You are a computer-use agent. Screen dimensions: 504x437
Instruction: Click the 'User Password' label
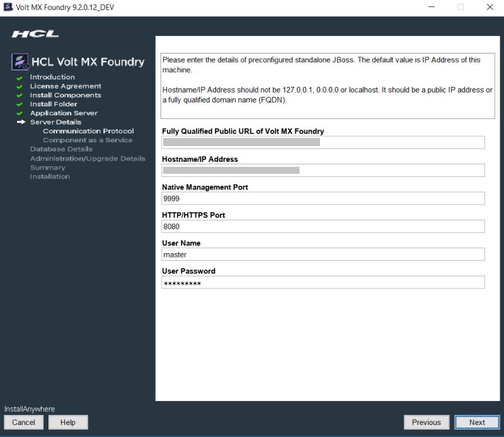188,271
